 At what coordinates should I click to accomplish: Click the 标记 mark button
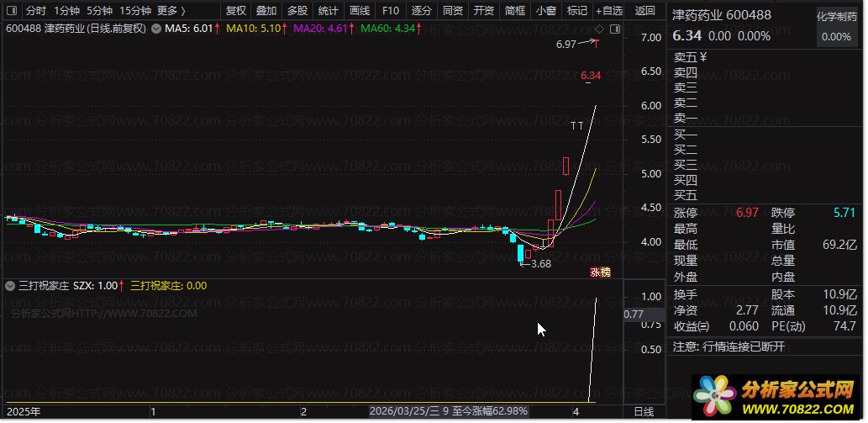[x=576, y=11]
